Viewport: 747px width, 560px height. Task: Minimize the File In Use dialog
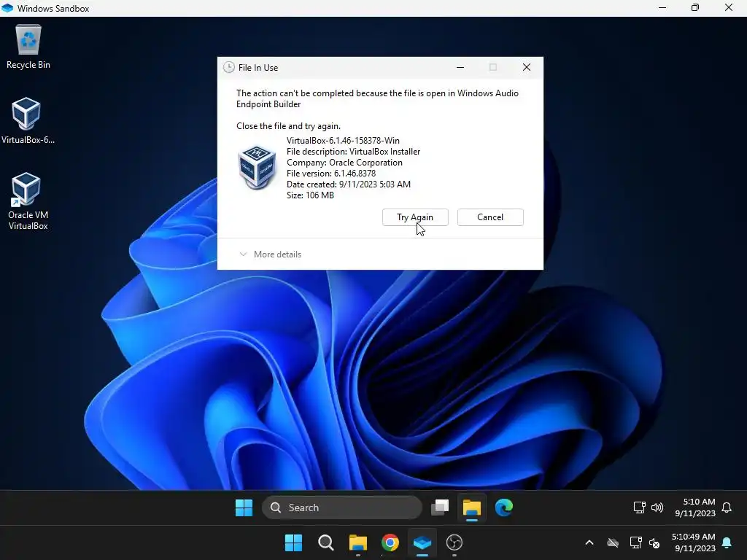coord(460,67)
